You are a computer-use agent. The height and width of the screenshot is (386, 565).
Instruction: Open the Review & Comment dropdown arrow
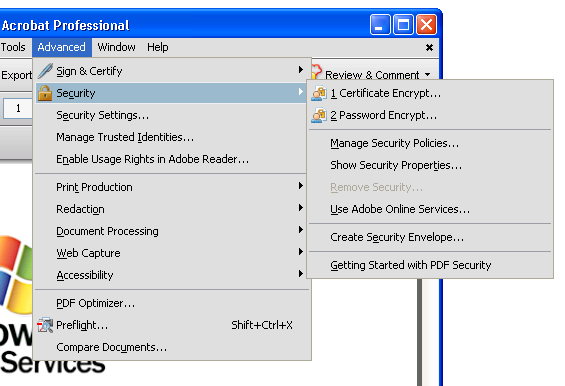click(x=427, y=75)
